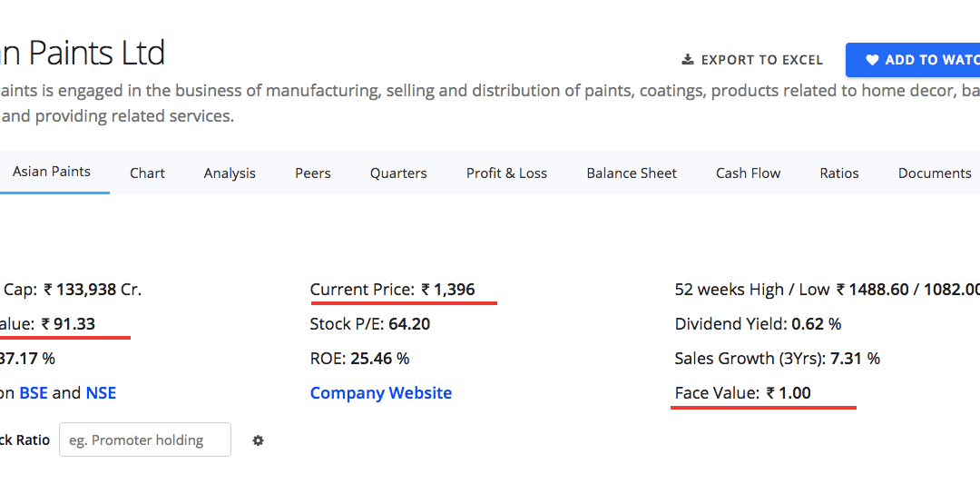Switch to the Analysis tab
The width and height of the screenshot is (980, 494).
coord(230,173)
